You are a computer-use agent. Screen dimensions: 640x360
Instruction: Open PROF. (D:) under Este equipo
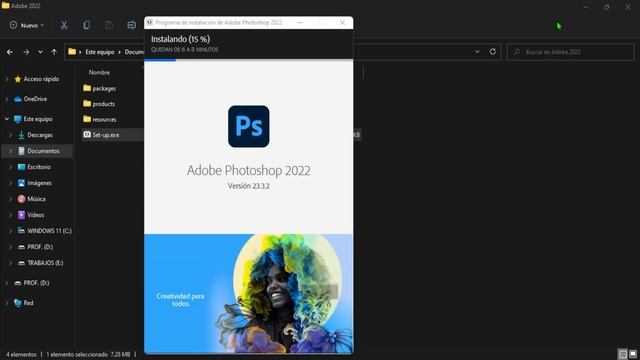[x=40, y=247]
